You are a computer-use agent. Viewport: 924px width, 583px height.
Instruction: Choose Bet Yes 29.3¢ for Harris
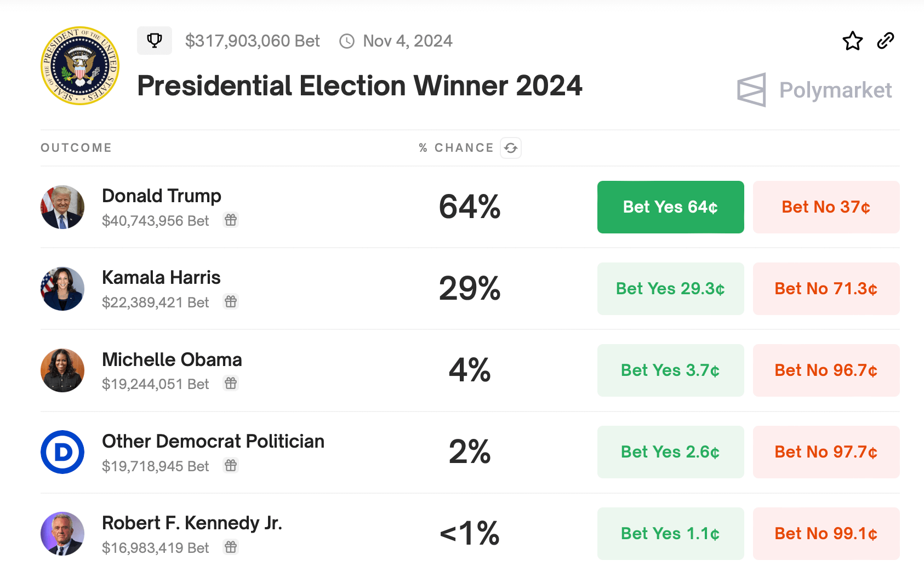pos(670,289)
